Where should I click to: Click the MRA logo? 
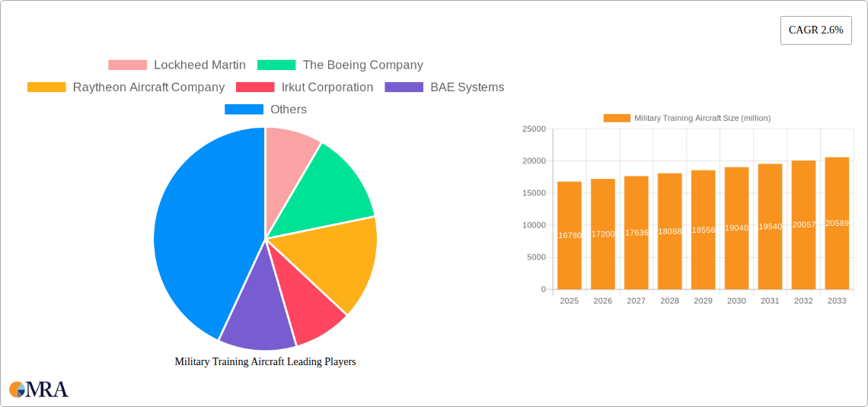pos(40,390)
